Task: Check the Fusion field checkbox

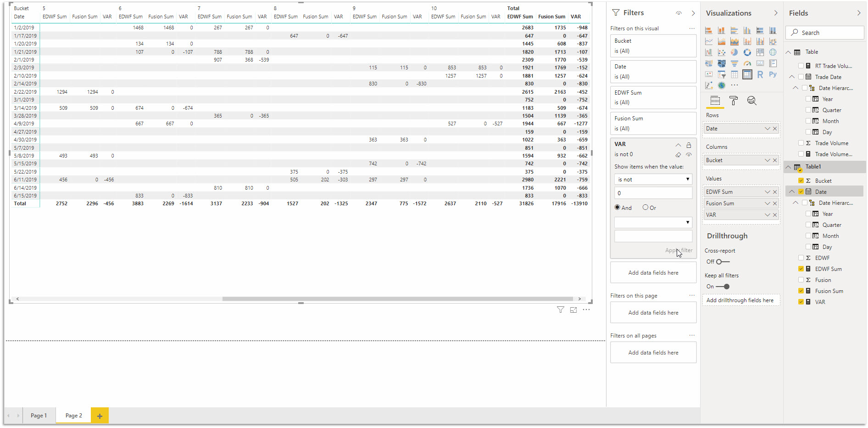Action: click(x=801, y=280)
